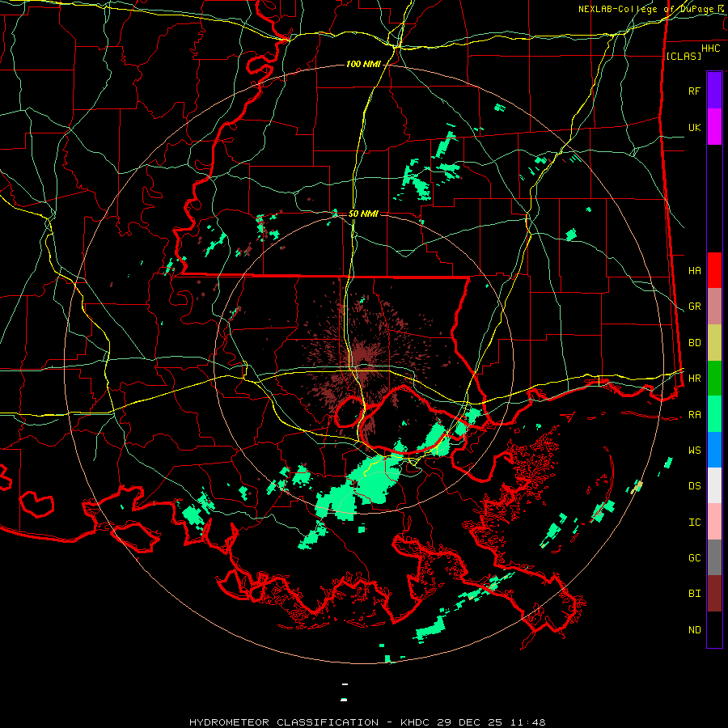Click the red HA legend swatch
The image size is (728, 728).
pyautogui.click(x=714, y=270)
